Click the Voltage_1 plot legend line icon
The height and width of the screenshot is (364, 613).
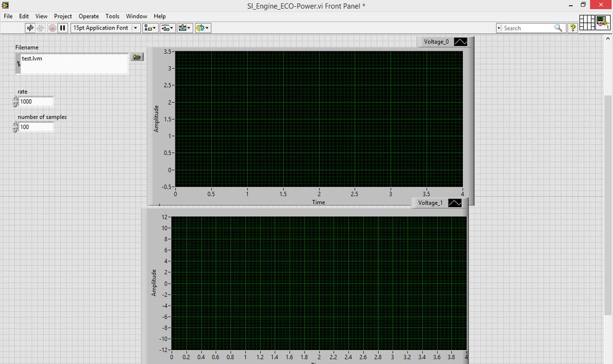point(455,203)
